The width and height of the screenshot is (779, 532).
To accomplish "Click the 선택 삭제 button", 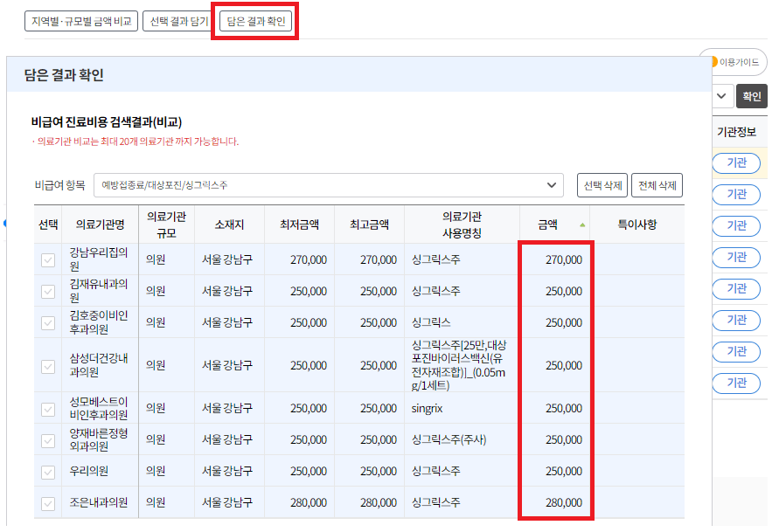I will coord(602,185).
